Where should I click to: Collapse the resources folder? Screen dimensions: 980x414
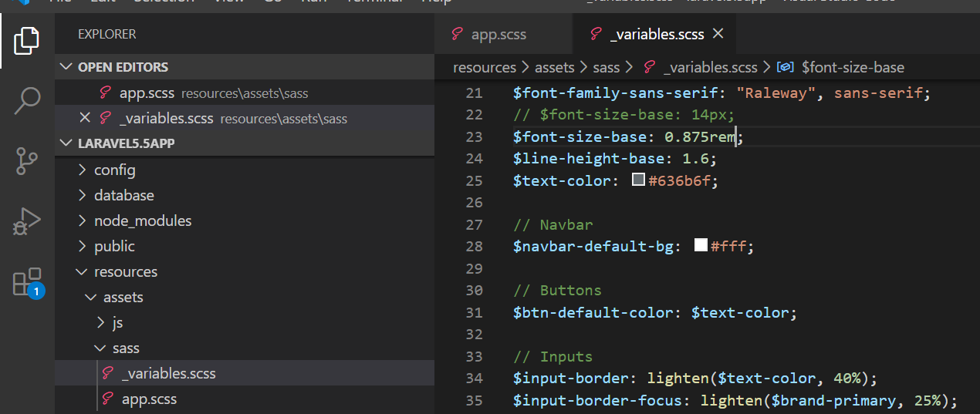125,271
